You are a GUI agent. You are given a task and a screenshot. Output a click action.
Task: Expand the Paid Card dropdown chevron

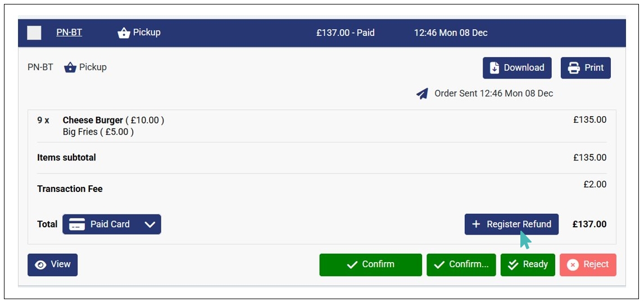(x=149, y=224)
